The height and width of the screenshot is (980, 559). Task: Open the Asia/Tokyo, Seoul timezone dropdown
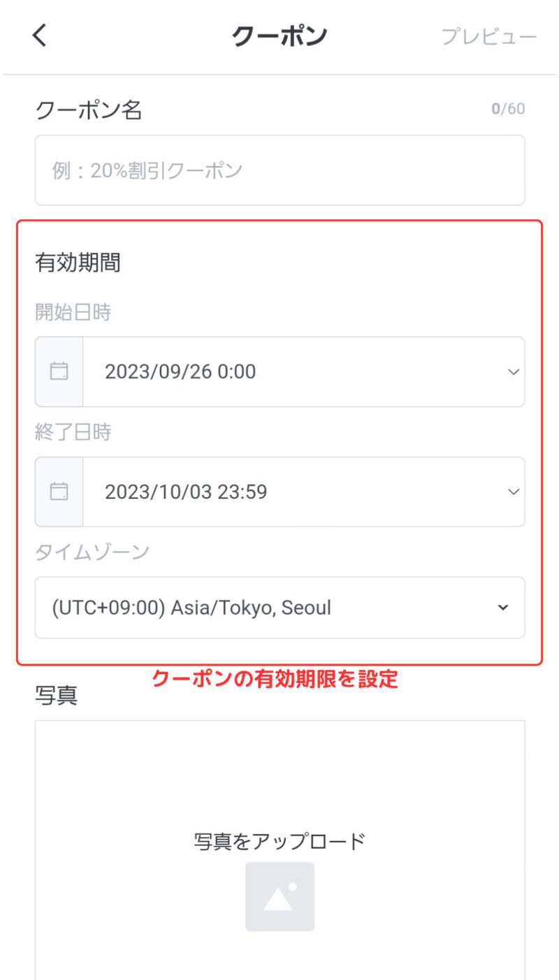(279, 607)
